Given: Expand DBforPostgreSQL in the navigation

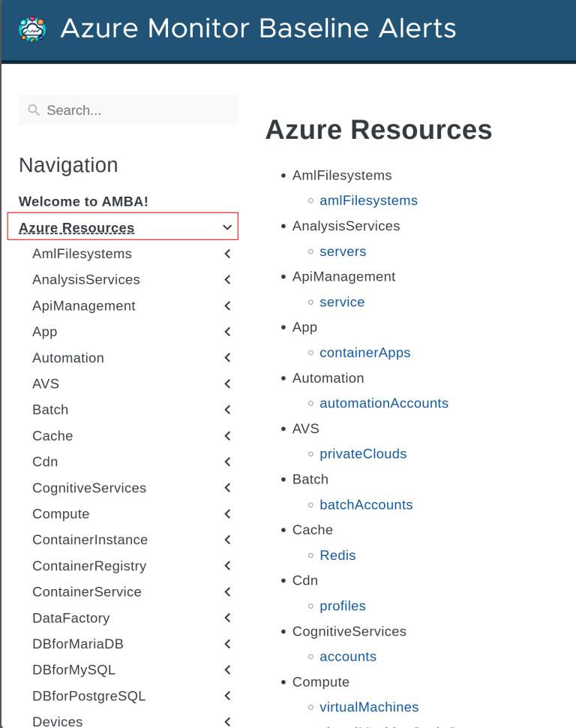Looking at the screenshot, I should coord(227,695).
